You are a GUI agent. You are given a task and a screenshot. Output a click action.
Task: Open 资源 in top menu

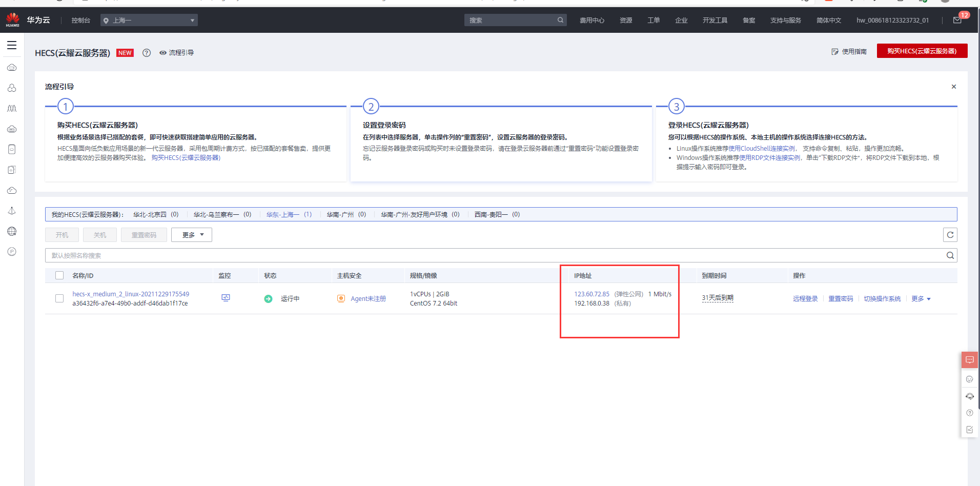626,21
